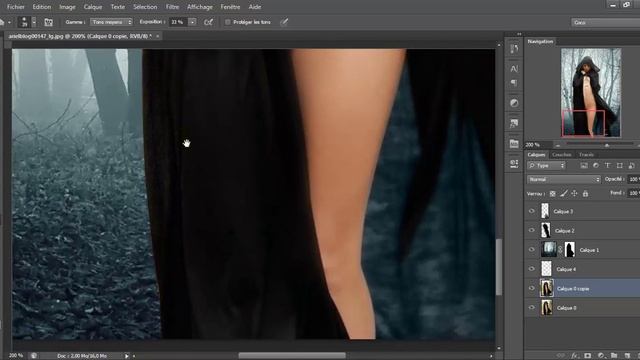Toggle the tablet pressure size icon
The height and width of the screenshot is (360, 640).
[284, 22]
